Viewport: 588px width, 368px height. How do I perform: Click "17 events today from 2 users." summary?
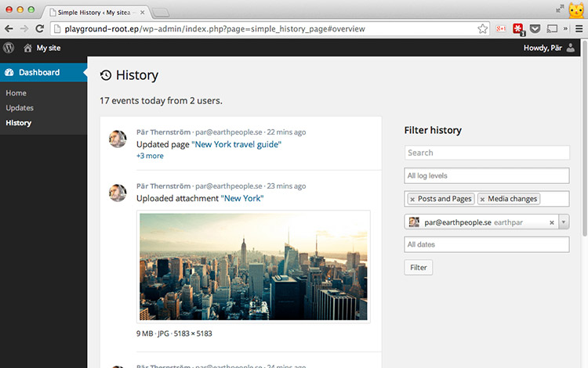(161, 101)
